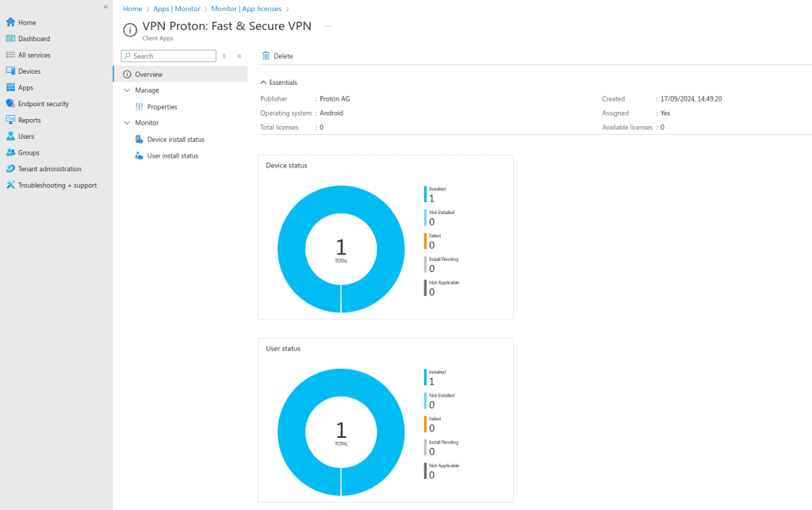812x510 pixels.
Task: Click the Users person icon
Action: click(x=10, y=136)
